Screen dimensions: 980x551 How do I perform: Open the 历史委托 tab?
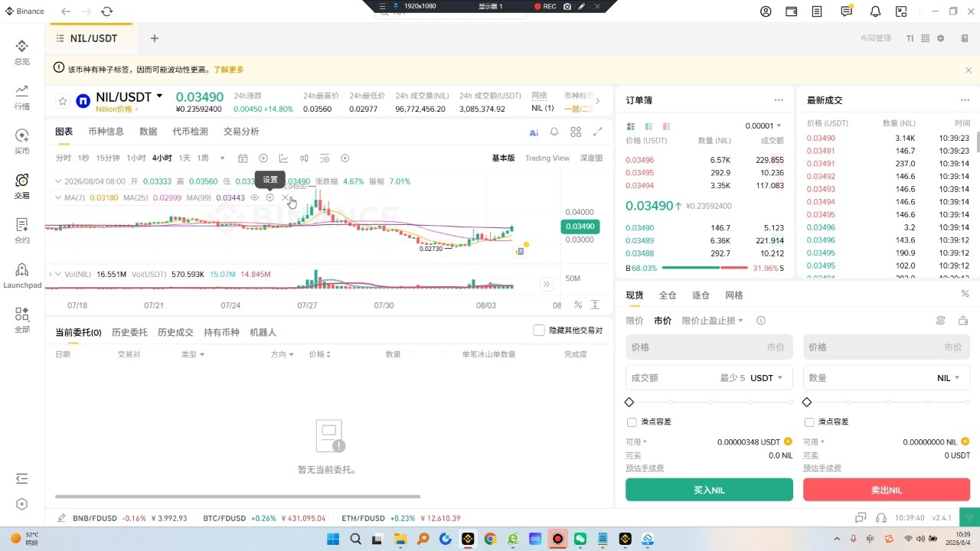click(x=129, y=333)
